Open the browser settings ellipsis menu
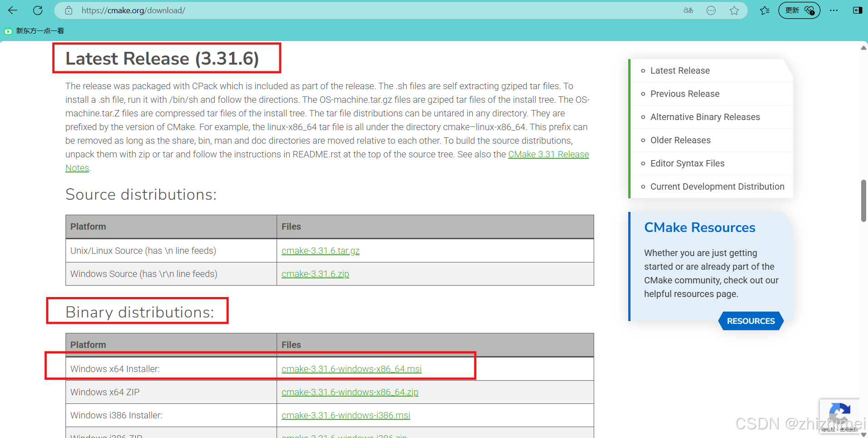The image size is (868, 438). [x=833, y=10]
